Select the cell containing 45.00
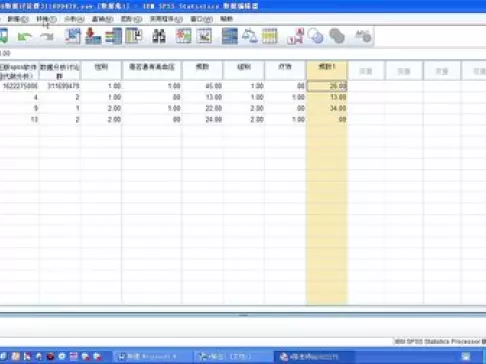 [x=203, y=86]
